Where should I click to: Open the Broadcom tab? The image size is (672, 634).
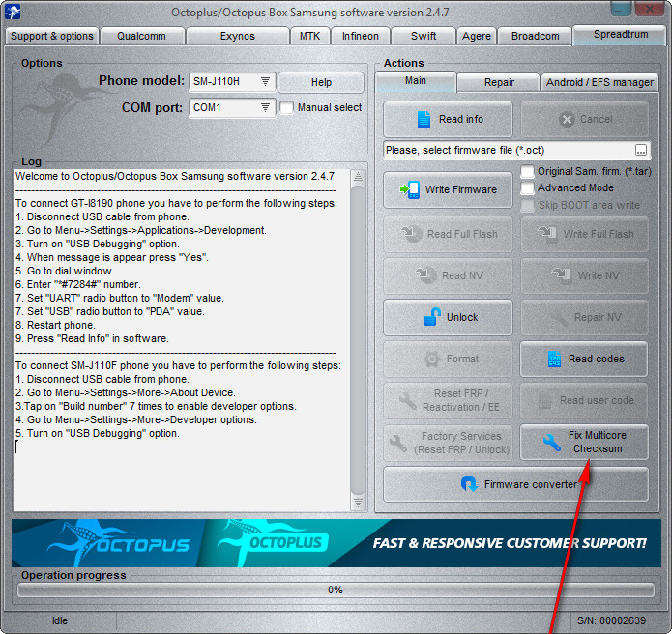(x=535, y=36)
